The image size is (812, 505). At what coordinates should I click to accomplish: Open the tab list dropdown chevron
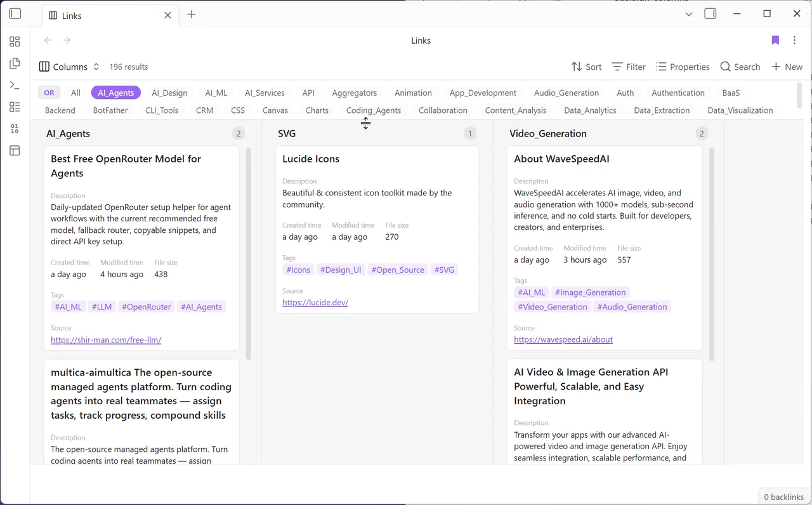click(x=689, y=14)
